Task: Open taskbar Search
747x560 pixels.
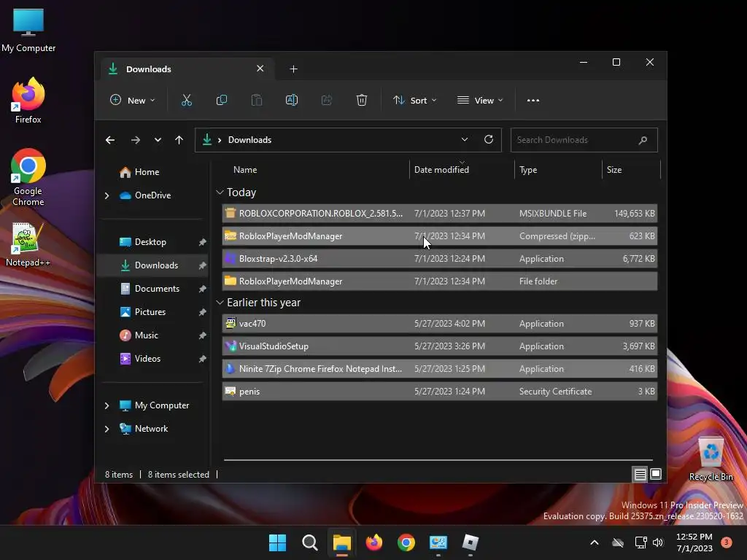Action: point(309,542)
